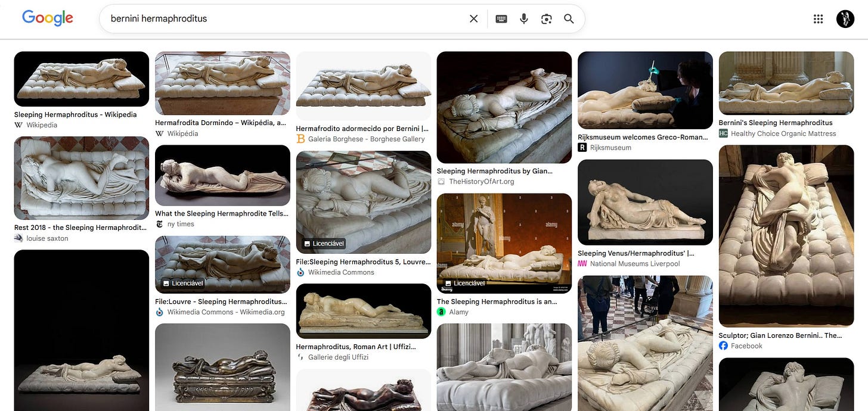Open Bernini's Sleeping Hermaphroditus title
The width and height of the screenshot is (868, 411).
tap(776, 123)
